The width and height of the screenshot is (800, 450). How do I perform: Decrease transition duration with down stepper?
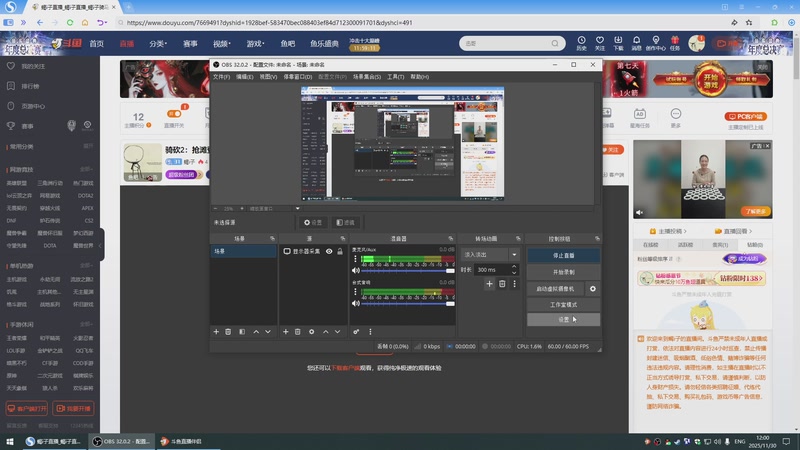tap(514, 272)
